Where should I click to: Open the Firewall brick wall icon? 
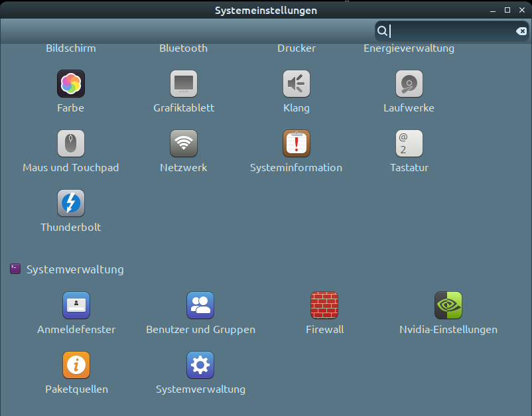(x=324, y=305)
